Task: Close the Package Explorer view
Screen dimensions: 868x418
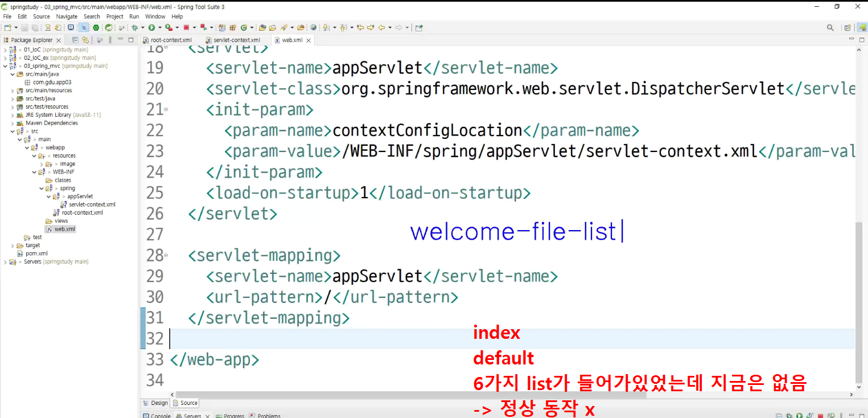Action: click(59, 40)
